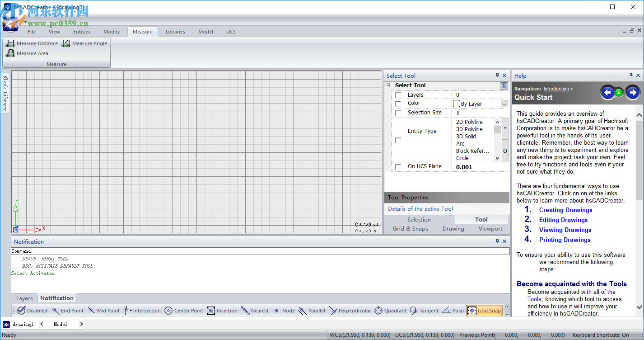
Task: Collapse the Select Tool property group
Action: coord(387,85)
